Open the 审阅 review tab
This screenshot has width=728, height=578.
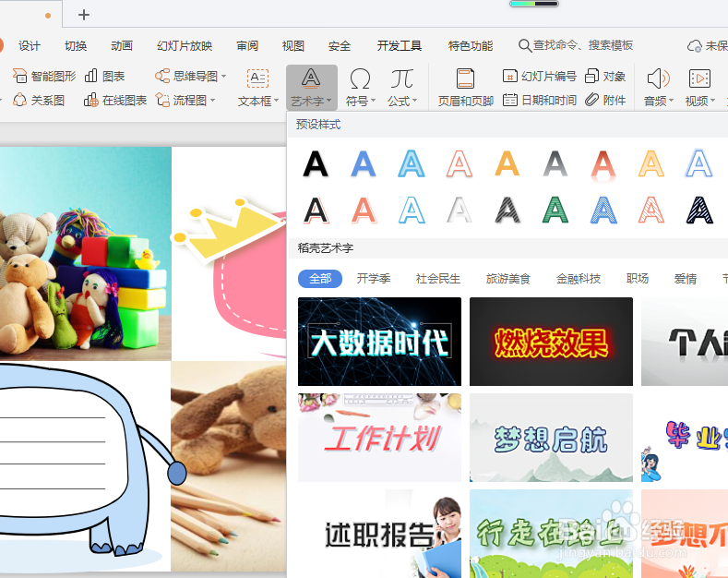(247, 46)
